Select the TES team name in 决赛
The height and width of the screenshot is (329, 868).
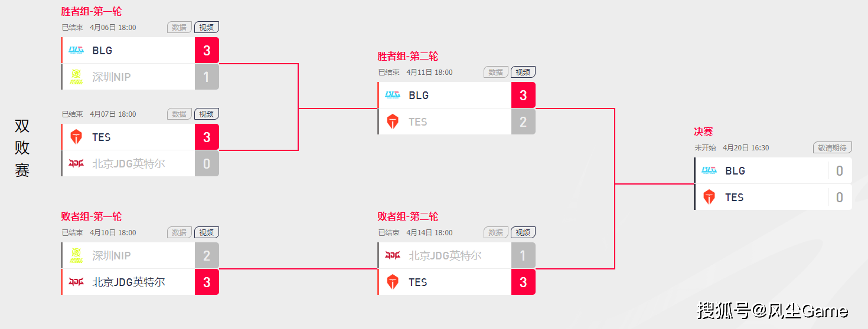(x=735, y=197)
